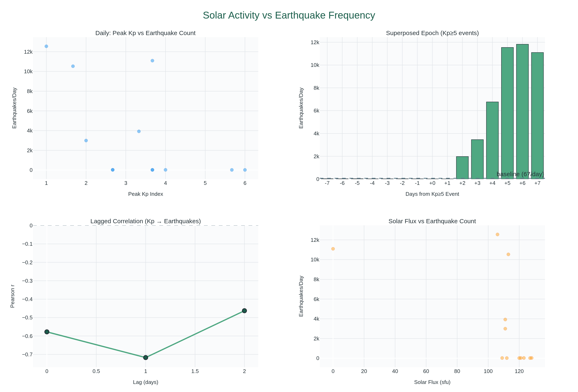Click the '60' tick on Solar Flux axis
This screenshot has height=392, width=578.
(426, 371)
